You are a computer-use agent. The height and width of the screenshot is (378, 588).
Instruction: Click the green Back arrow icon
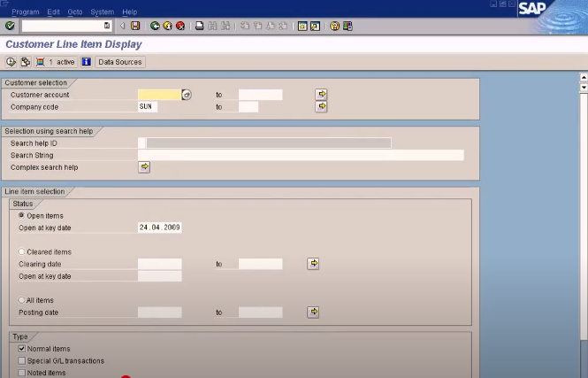coord(155,26)
